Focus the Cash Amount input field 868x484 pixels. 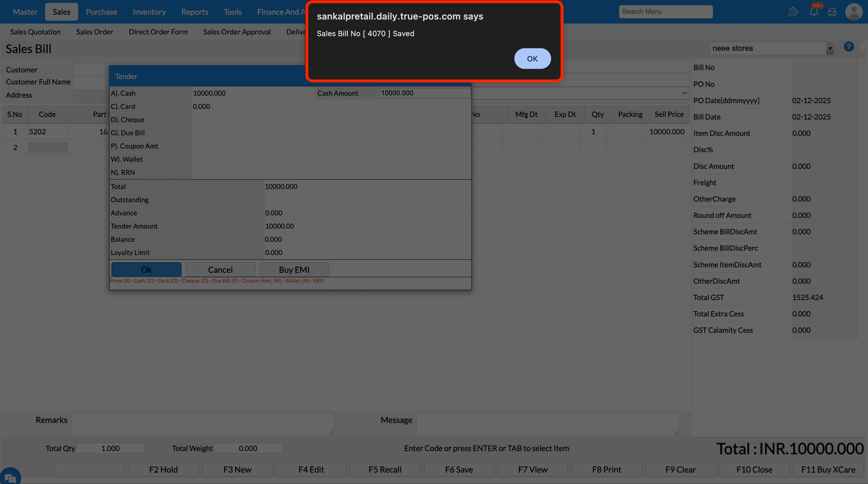coord(424,93)
